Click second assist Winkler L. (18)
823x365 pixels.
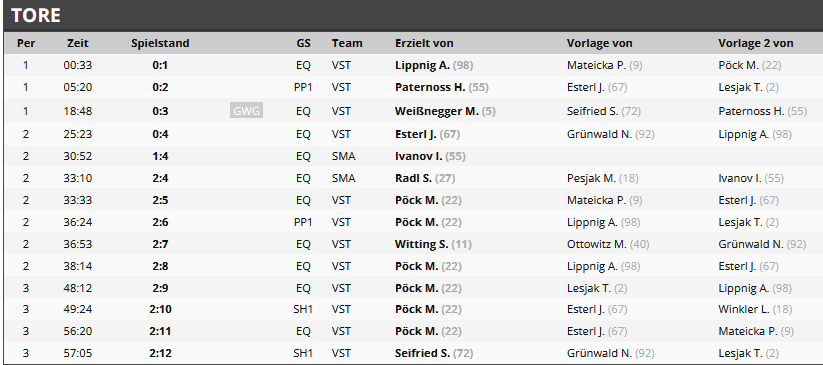755,309
